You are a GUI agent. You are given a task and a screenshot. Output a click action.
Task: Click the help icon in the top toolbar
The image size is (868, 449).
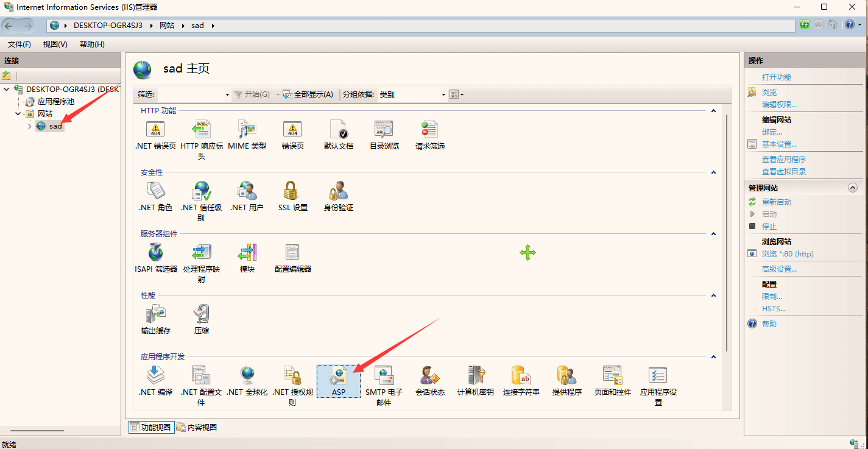(x=850, y=25)
